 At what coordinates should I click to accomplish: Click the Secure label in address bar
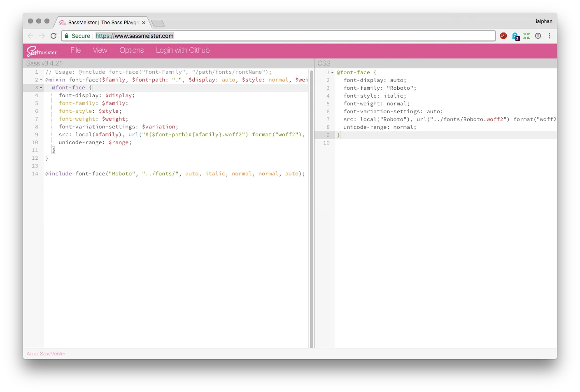pos(81,36)
